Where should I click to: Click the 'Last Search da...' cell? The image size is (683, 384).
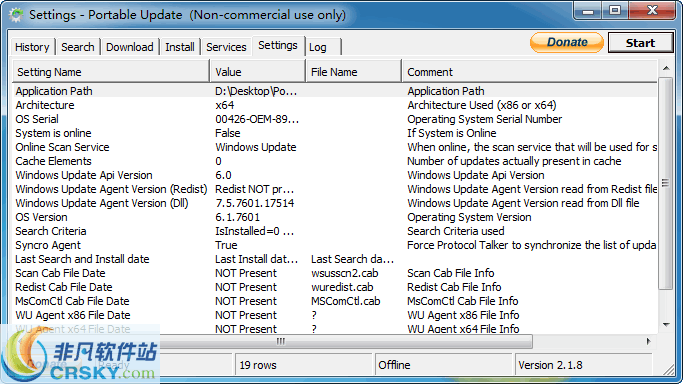click(x=352, y=259)
